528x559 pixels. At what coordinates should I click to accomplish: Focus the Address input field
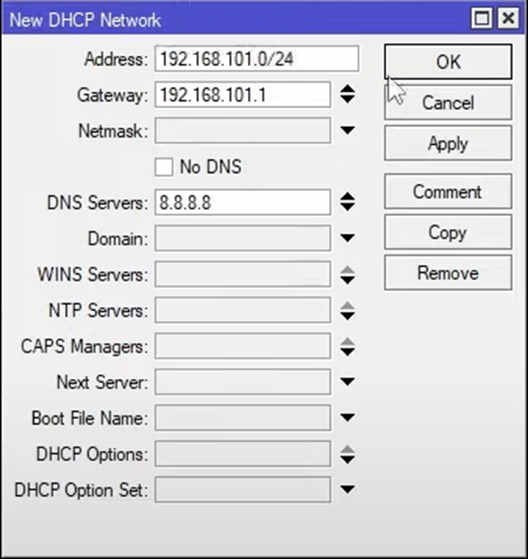point(257,58)
